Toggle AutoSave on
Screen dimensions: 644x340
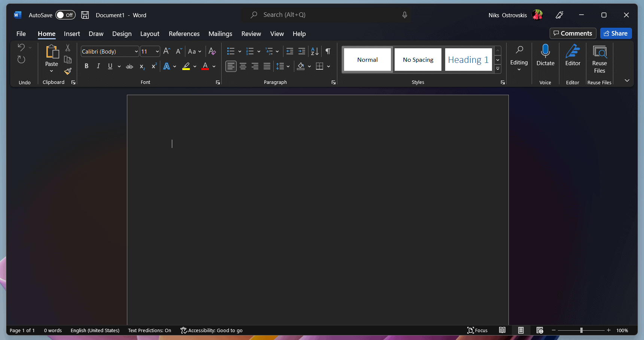66,15
